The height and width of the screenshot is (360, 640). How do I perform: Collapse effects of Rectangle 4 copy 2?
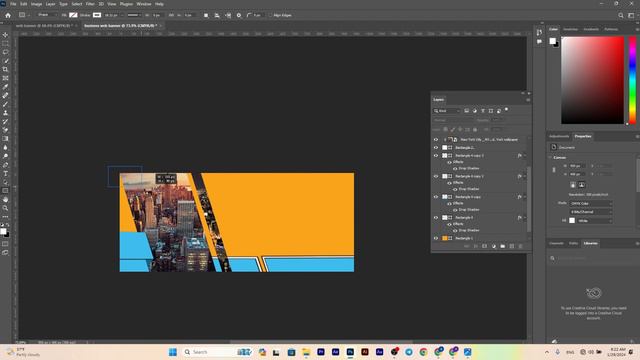[525, 176]
